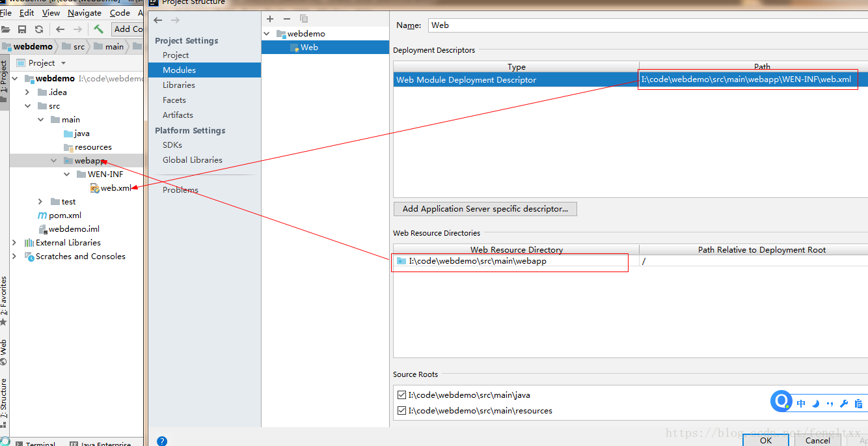Collapse the webdemo root node in project tree
The image size is (868, 446).
(x=14, y=79)
